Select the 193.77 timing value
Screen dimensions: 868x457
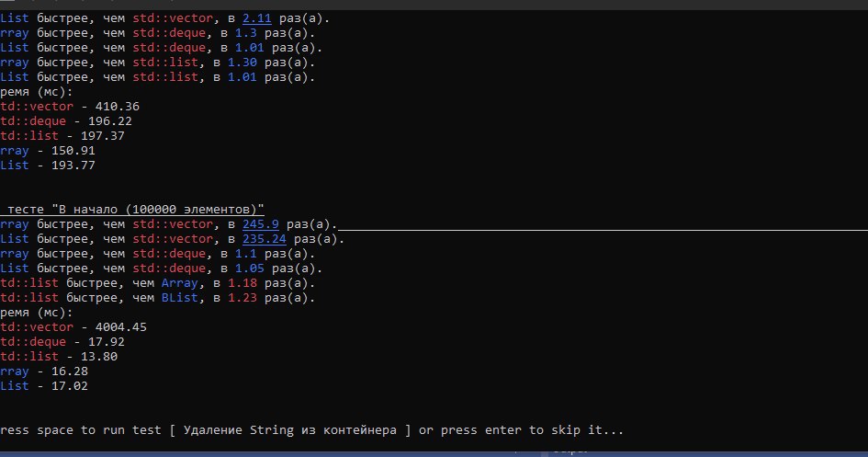pos(73,166)
